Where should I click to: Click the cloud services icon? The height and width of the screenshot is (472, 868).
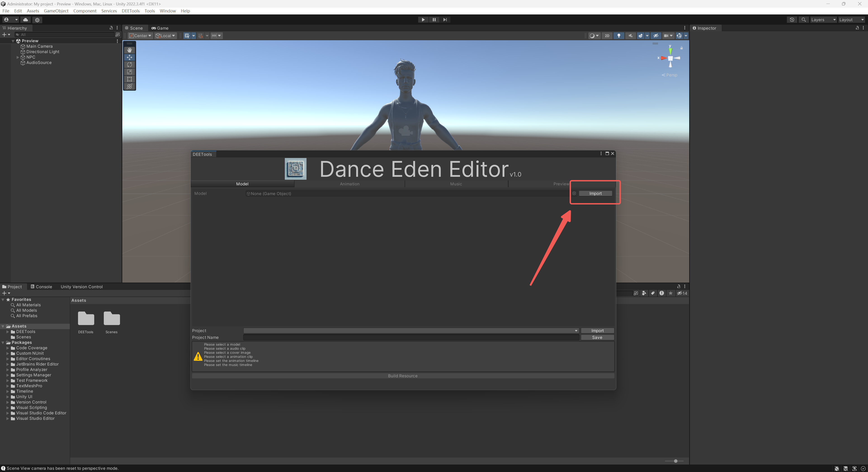point(26,19)
